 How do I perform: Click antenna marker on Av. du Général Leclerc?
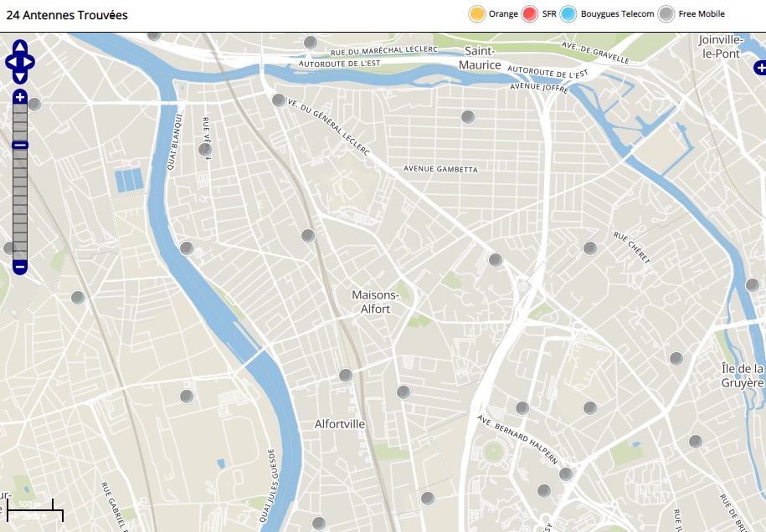tap(279, 100)
